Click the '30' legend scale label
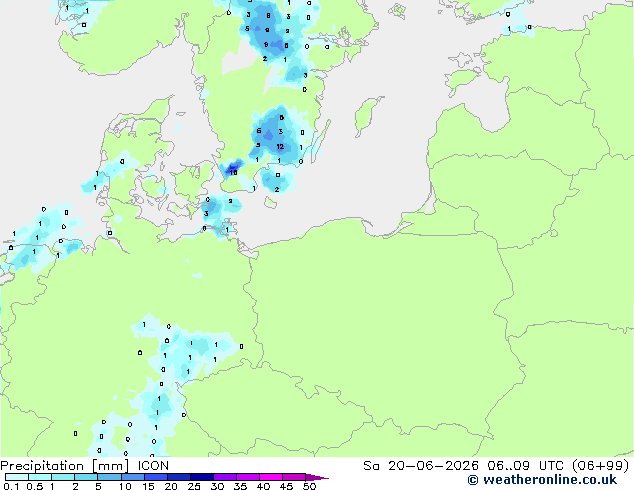The height and width of the screenshot is (490, 634). 217,486
